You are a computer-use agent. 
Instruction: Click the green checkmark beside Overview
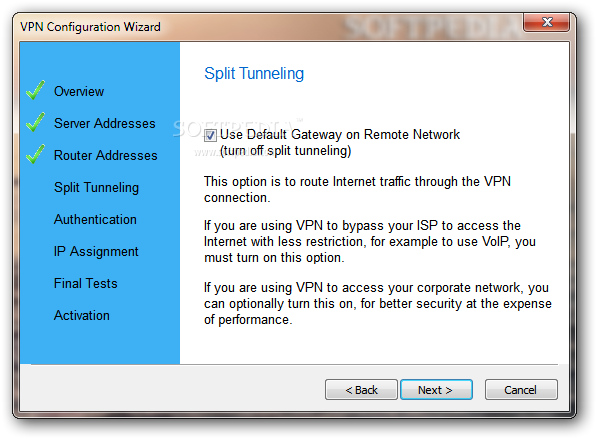35,90
